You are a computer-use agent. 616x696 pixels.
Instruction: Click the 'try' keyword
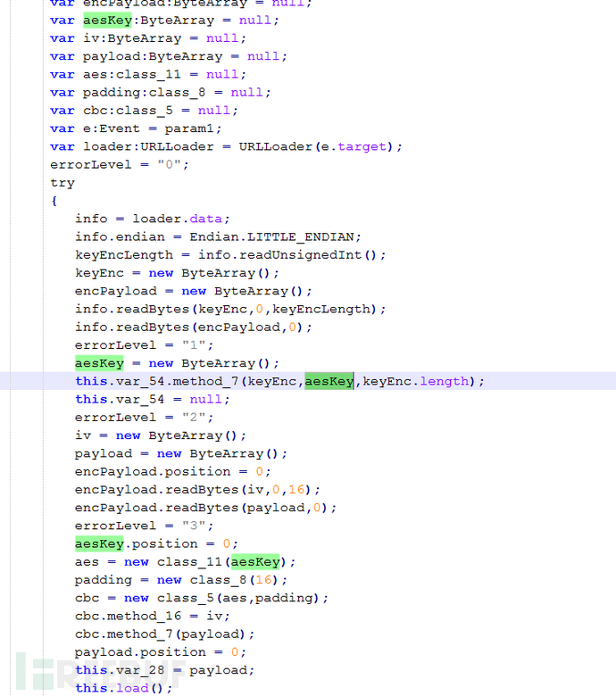[62, 183]
